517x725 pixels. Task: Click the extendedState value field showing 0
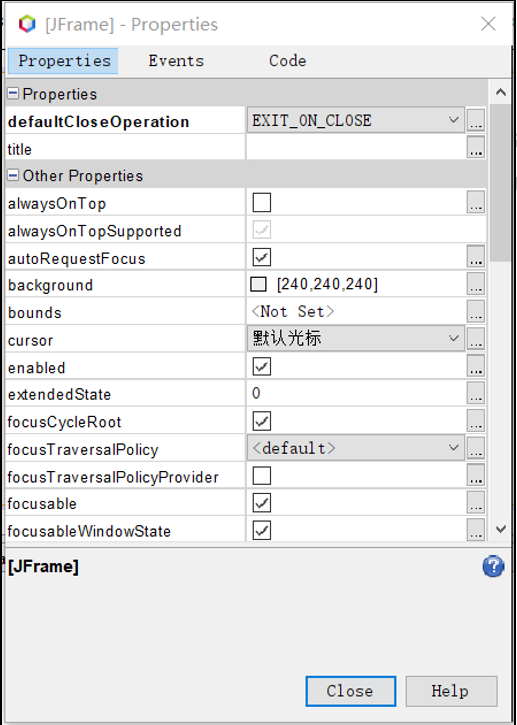(356, 393)
